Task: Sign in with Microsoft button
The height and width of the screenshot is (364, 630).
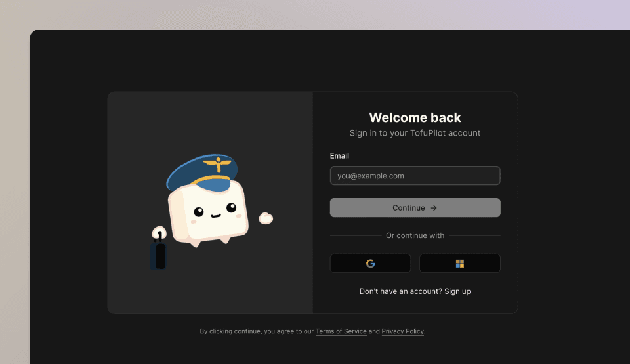Action: [x=459, y=263]
